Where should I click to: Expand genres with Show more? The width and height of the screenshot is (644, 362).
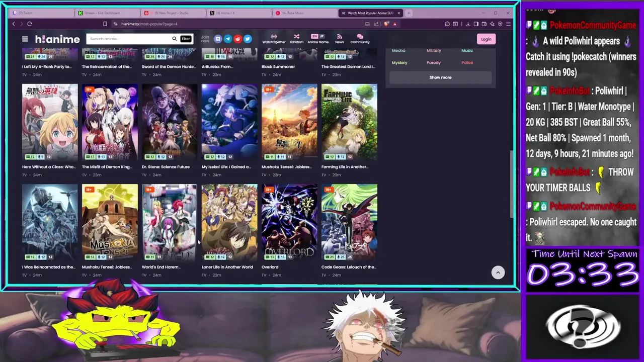point(440,77)
